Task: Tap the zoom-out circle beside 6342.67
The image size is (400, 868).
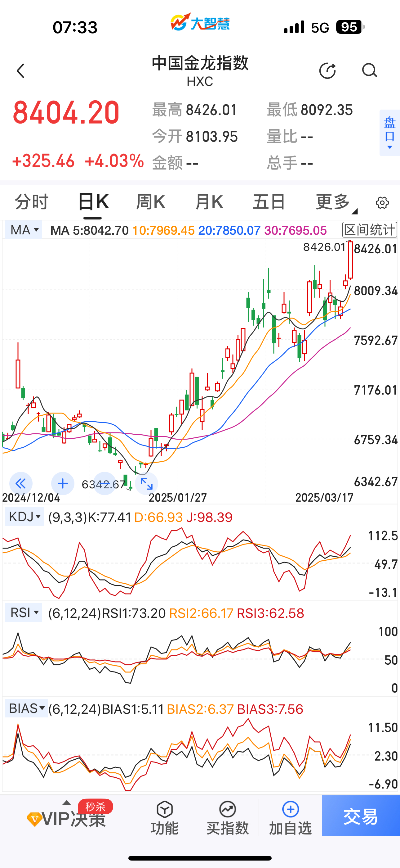Action: (105, 484)
